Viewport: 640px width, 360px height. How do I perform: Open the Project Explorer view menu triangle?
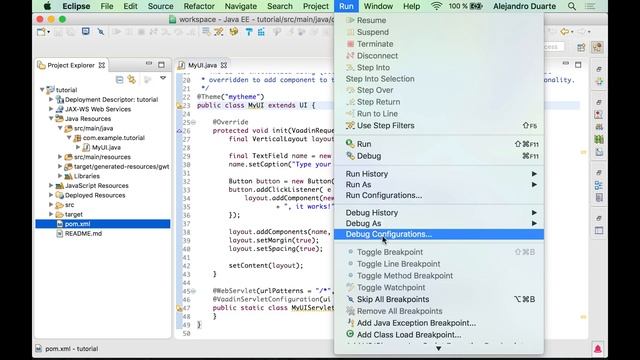(163, 78)
